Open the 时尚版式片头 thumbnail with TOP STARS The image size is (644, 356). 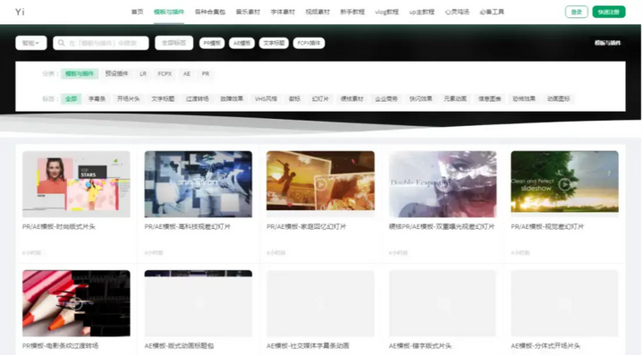point(76,184)
